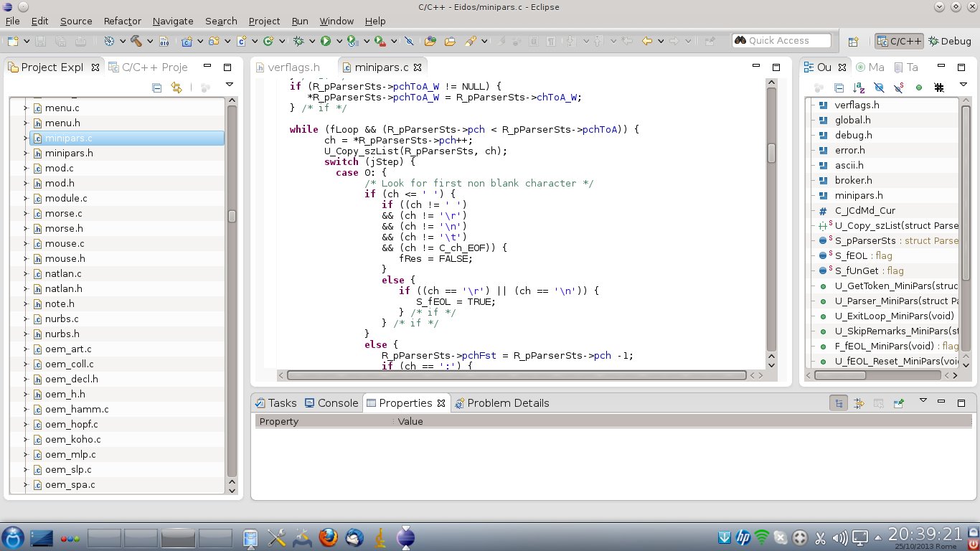Click the Profile launch icon
The image size is (980, 551).
352,41
